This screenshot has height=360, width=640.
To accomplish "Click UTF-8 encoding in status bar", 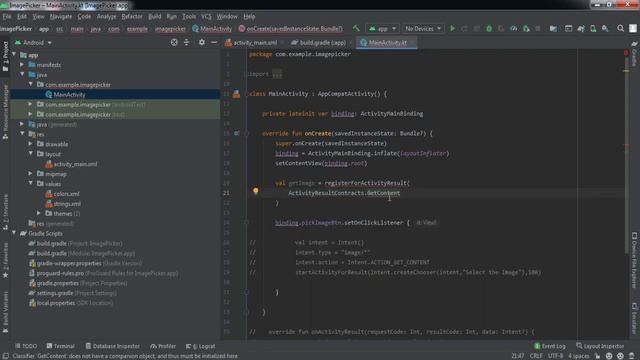I will [x=555, y=356].
